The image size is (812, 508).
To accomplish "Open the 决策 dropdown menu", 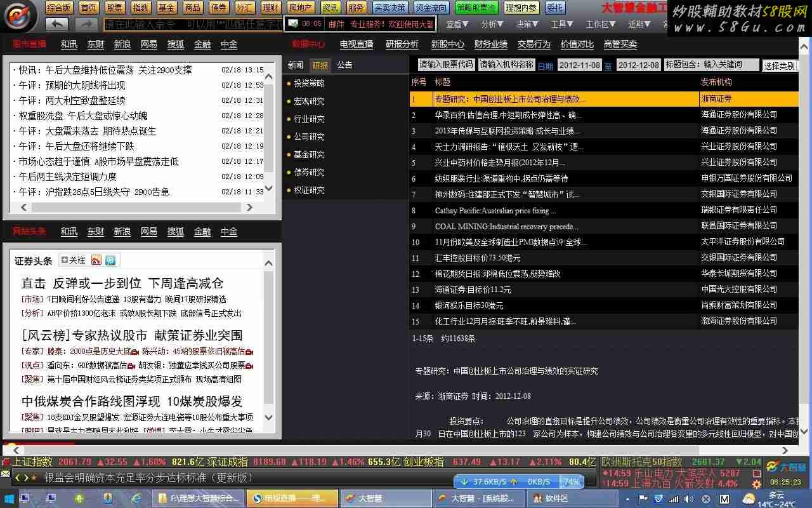I will (x=527, y=24).
